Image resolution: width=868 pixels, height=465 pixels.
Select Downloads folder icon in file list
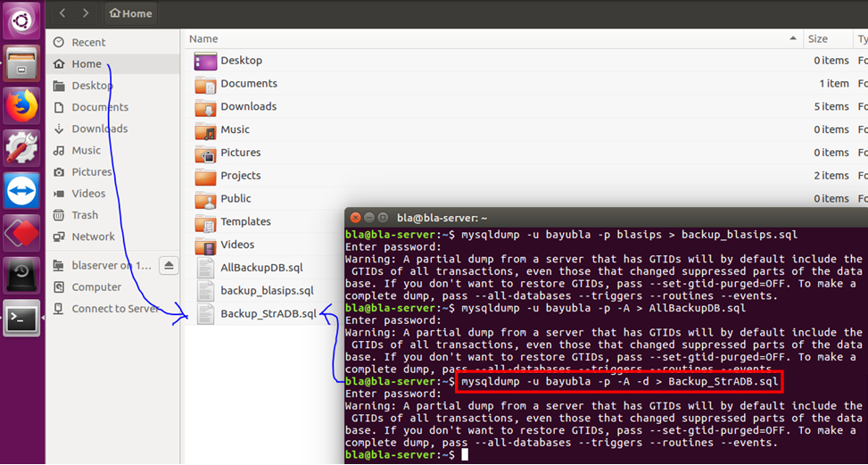[x=205, y=107]
